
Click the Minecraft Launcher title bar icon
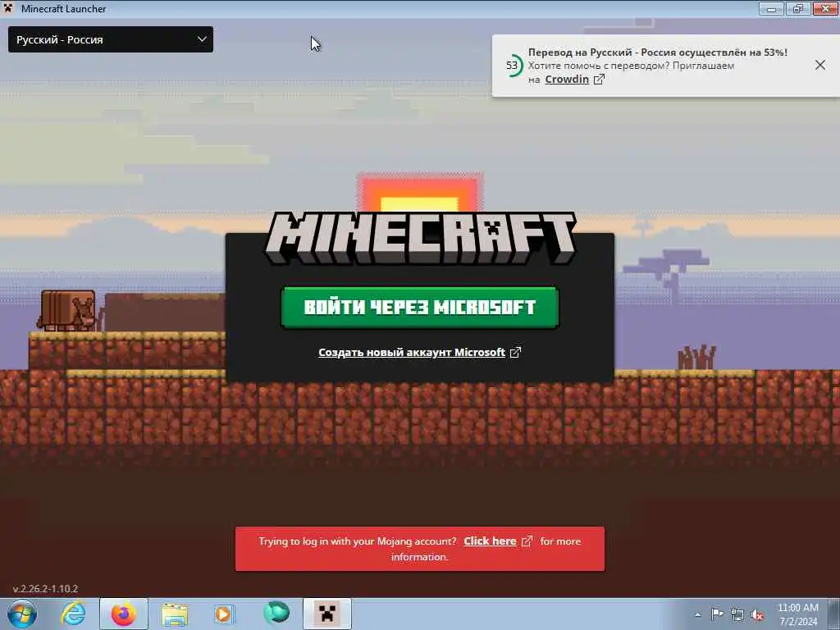click(8, 8)
